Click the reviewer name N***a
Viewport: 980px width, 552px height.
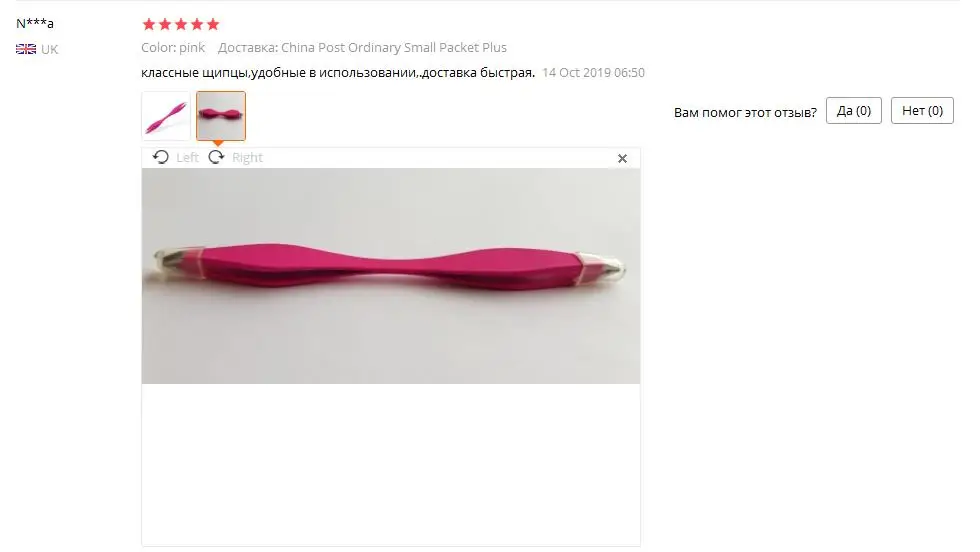pos(35,24)
